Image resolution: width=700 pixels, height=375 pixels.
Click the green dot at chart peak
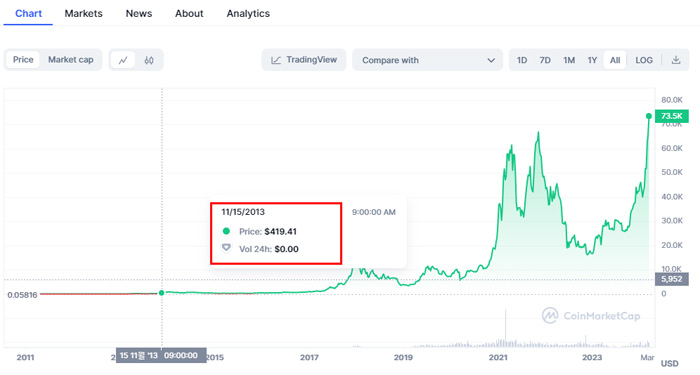click(x=649, y=116)
